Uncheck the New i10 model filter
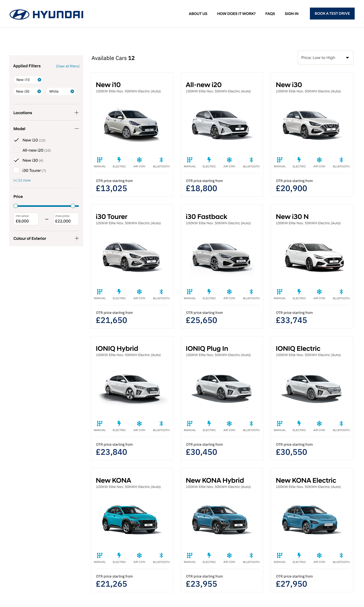Image resolution: width=364 pixels, height=607 pixels. tap(16, 140)
